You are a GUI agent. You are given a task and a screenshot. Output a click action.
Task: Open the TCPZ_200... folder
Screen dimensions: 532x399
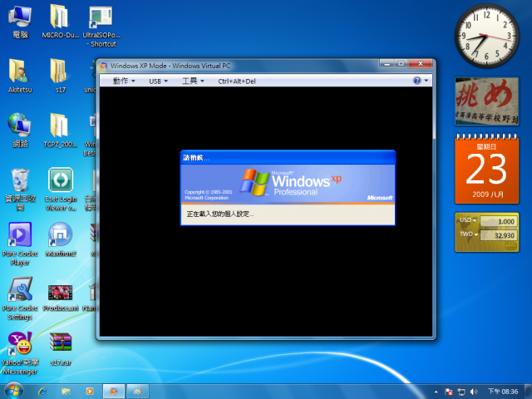[x=60, y=131]
